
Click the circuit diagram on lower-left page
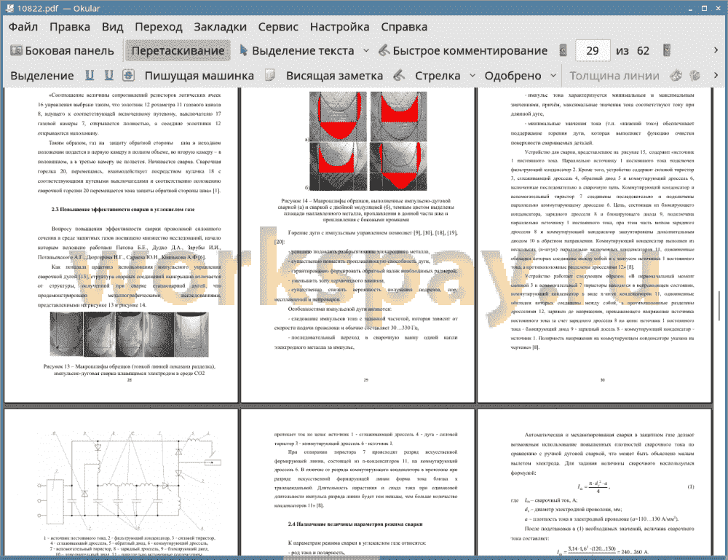click(130, 481)
